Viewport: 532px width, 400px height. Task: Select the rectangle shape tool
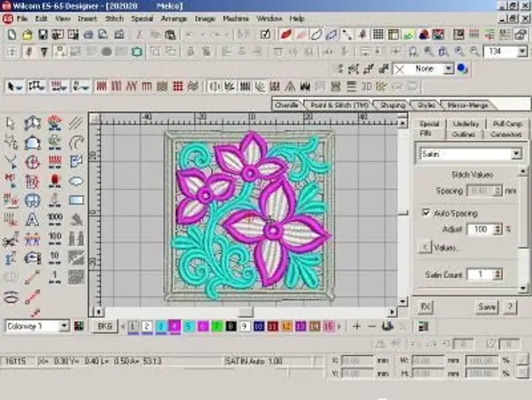coord(76,200)
